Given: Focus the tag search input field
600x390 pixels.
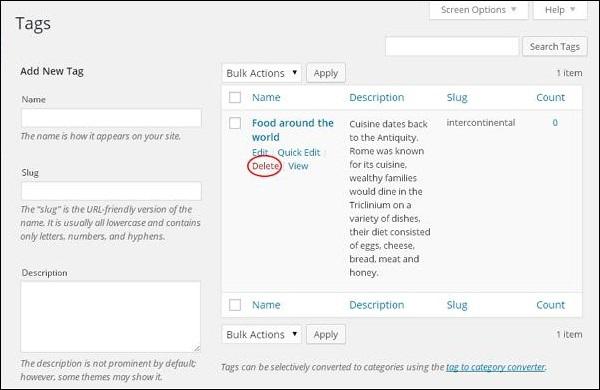Looking at the screenshot, I should coord(452,47).
